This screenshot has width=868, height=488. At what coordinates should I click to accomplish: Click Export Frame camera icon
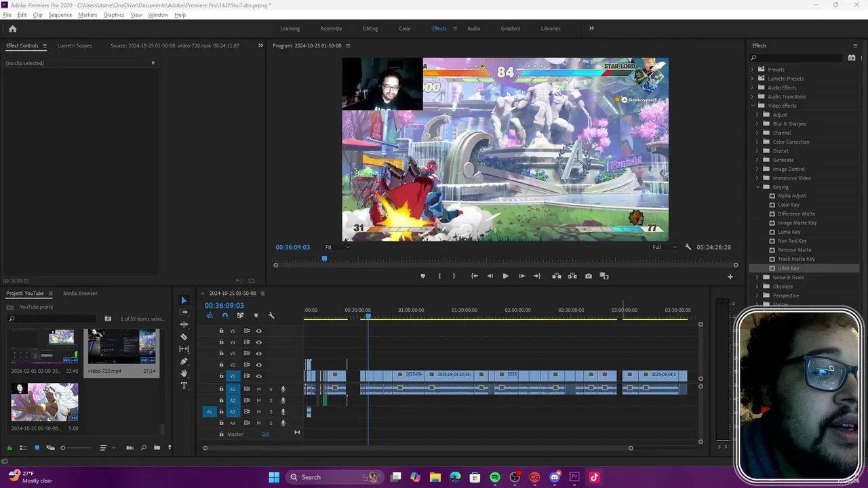588,276
